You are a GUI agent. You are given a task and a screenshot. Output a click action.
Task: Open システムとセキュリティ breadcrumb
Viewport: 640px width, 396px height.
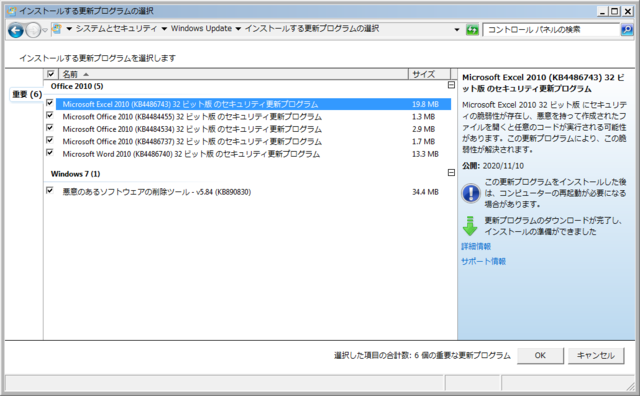116,29
